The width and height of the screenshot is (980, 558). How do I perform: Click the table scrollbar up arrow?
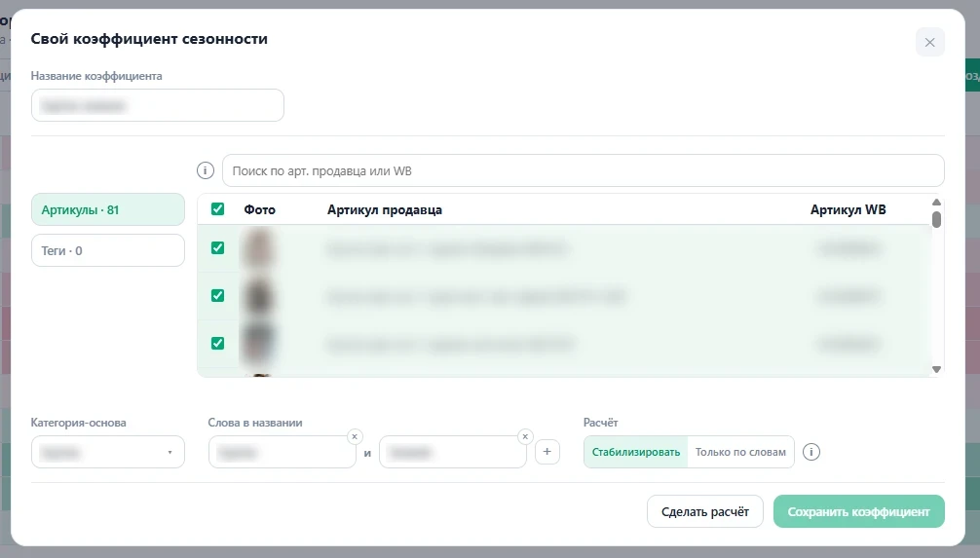click(936, 202)
